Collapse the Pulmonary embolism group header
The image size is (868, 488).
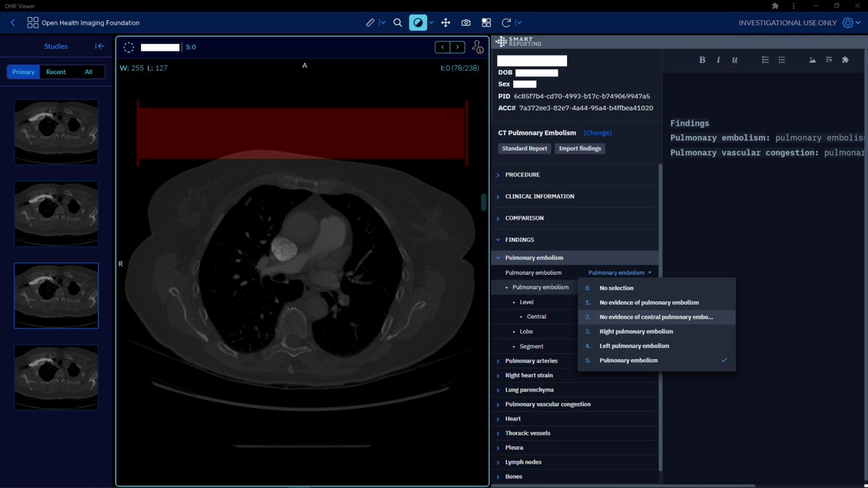point(576,258)
